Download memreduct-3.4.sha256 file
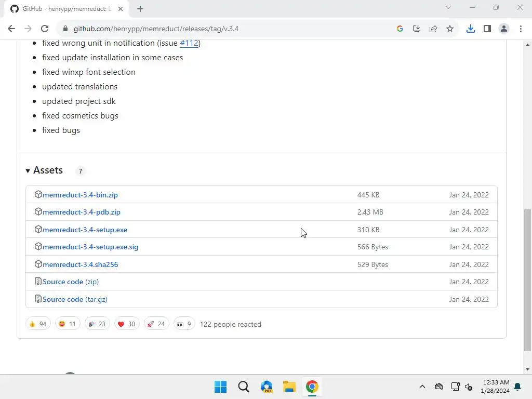 coord(81,264)
